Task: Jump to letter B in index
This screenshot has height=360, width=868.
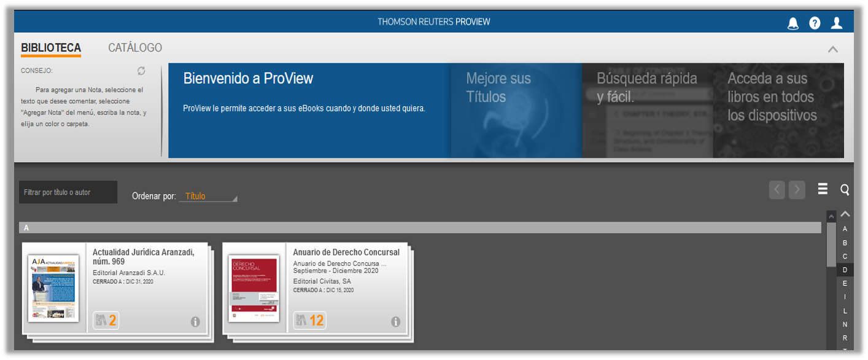Action: 845,243
